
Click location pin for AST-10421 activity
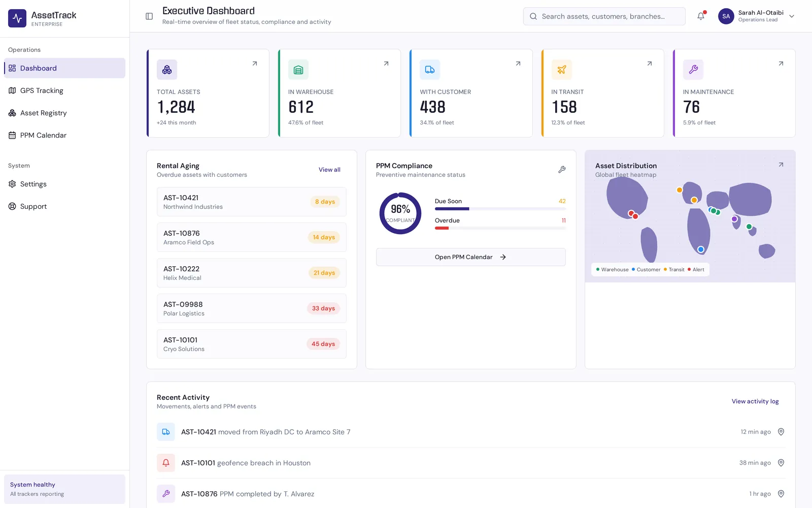(781, 432)
